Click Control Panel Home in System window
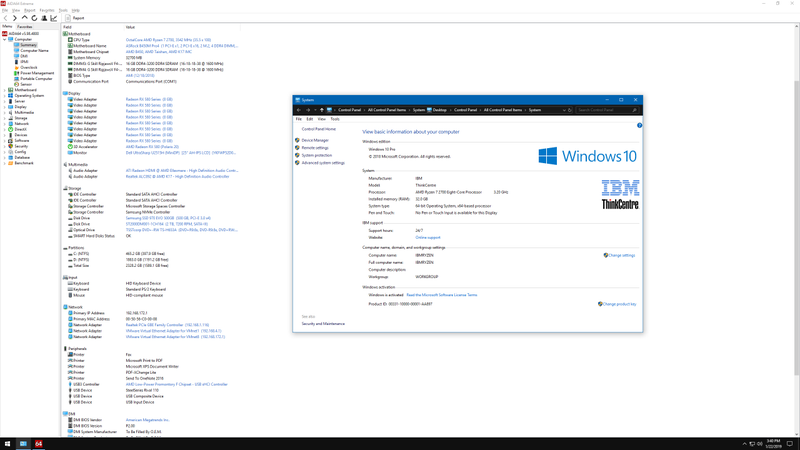800x450 pixels. (318, 129)
